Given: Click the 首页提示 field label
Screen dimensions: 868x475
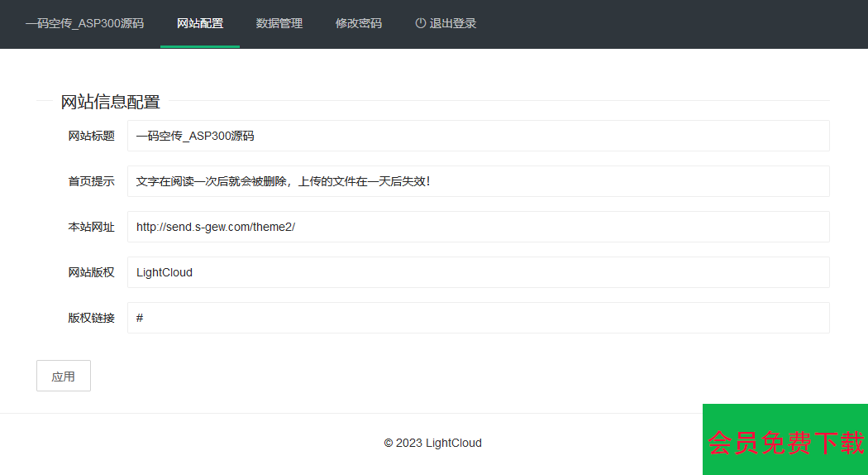Looking at the screenshot, I should tap(91, 181).
